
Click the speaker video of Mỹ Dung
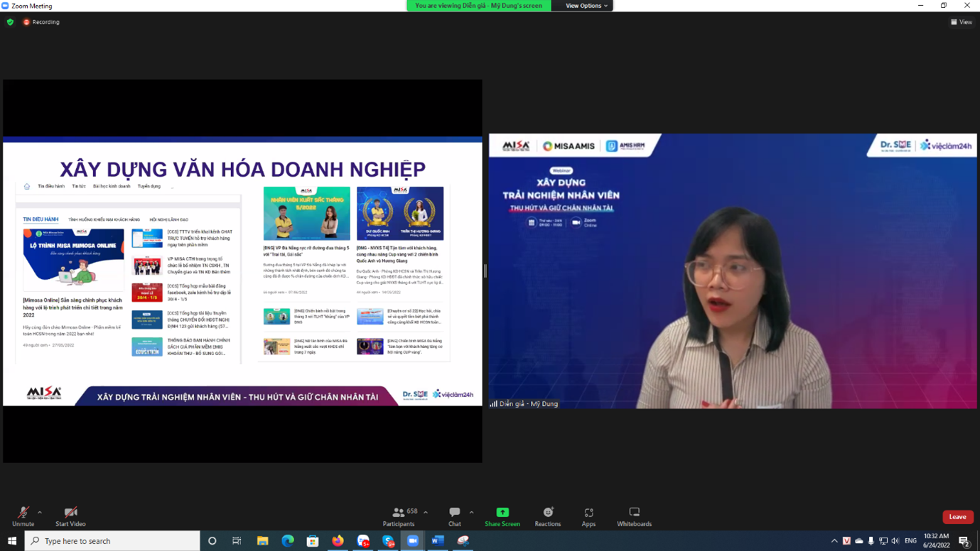coord(733,271)
